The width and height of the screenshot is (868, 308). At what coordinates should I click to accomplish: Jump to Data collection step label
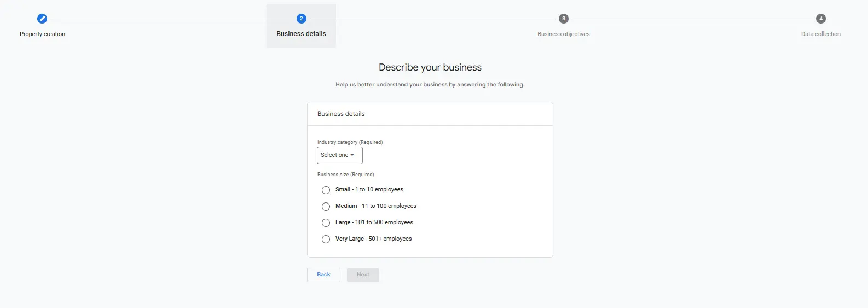820,34
